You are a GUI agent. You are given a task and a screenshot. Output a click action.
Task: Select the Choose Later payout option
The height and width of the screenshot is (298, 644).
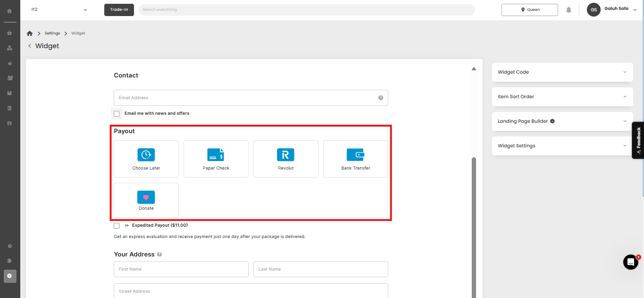(146, 159)
